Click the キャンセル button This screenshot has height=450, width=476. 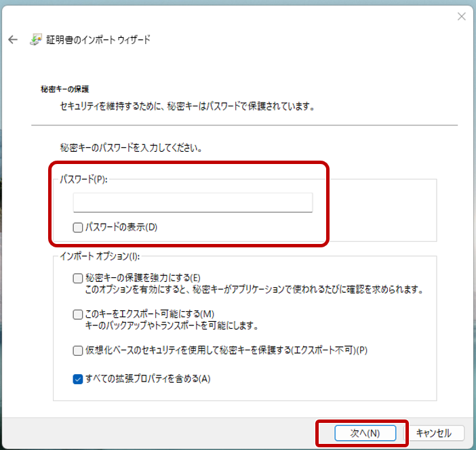click(x=434, y=433)
